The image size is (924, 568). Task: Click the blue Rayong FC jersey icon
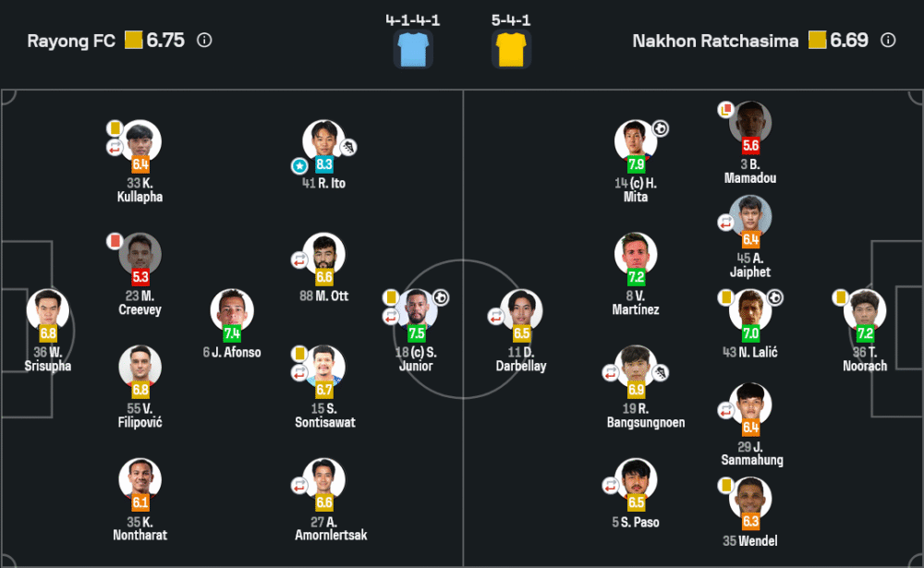pyautogui.click(x=413, y=48)
